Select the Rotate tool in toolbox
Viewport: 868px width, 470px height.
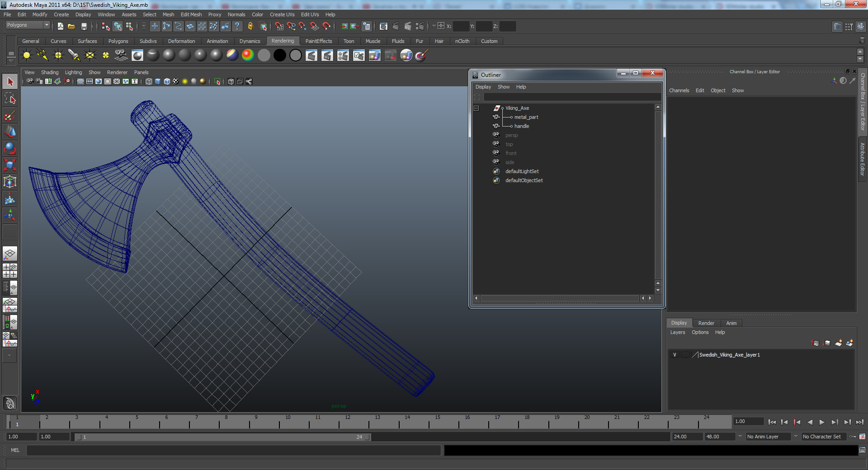coord(10,148)
